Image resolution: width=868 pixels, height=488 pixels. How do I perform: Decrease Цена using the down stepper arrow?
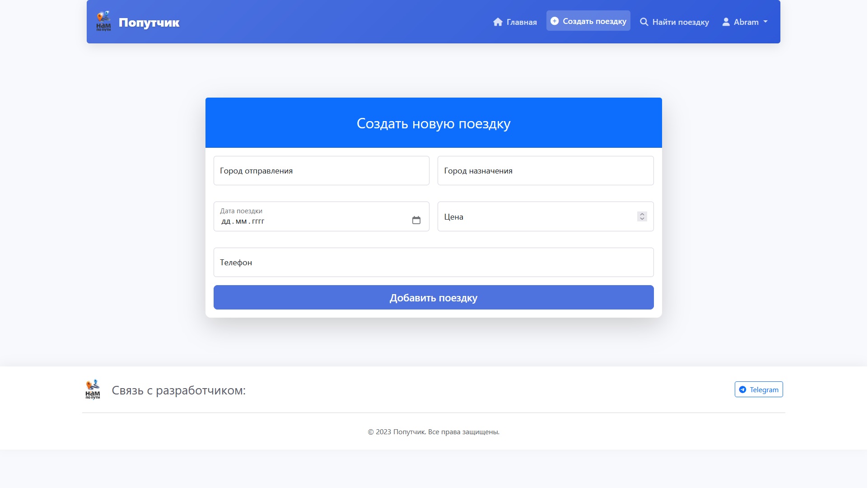(642, 219)
